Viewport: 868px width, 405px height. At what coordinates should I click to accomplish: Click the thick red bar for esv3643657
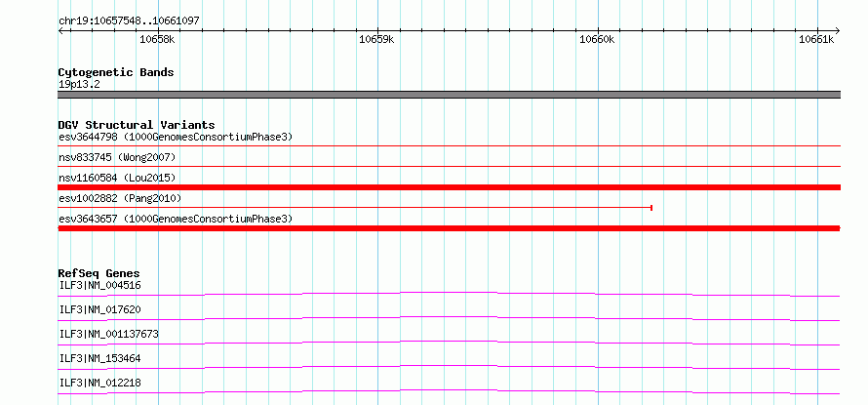[449, 228]
